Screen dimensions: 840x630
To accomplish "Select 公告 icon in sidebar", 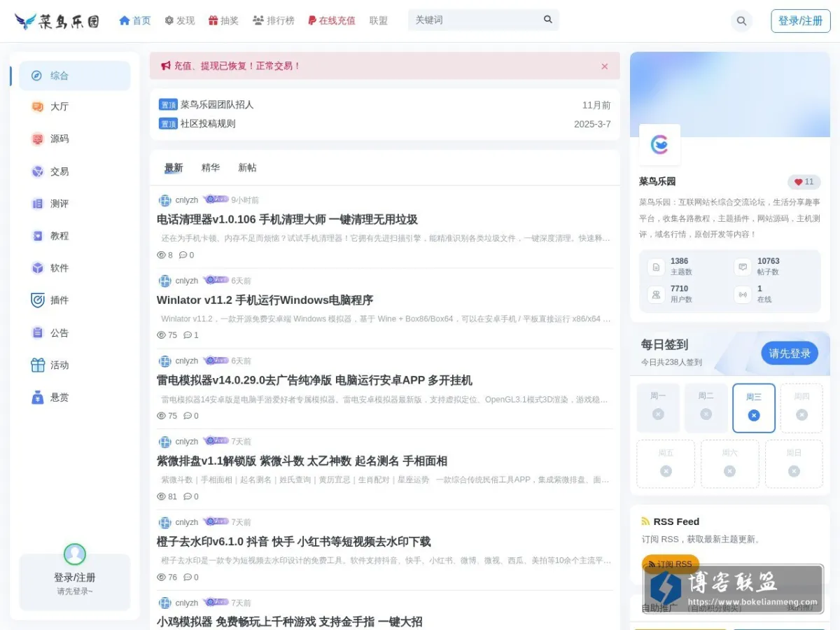I will 37,332.
